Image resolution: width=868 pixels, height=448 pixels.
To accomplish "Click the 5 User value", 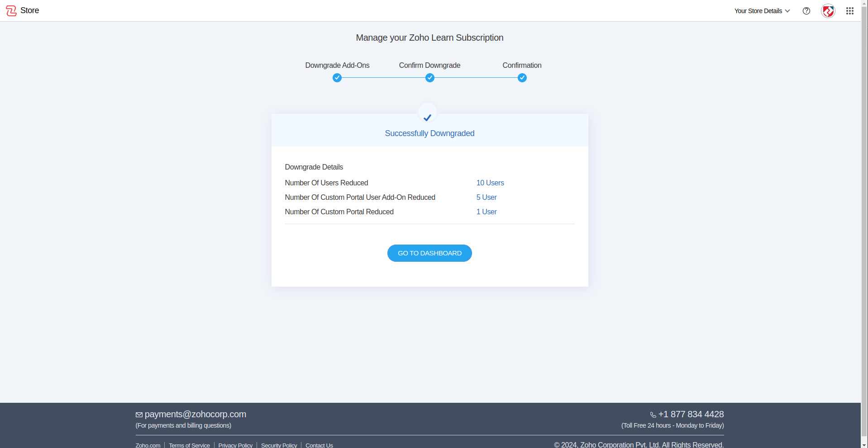I will 486,197.
